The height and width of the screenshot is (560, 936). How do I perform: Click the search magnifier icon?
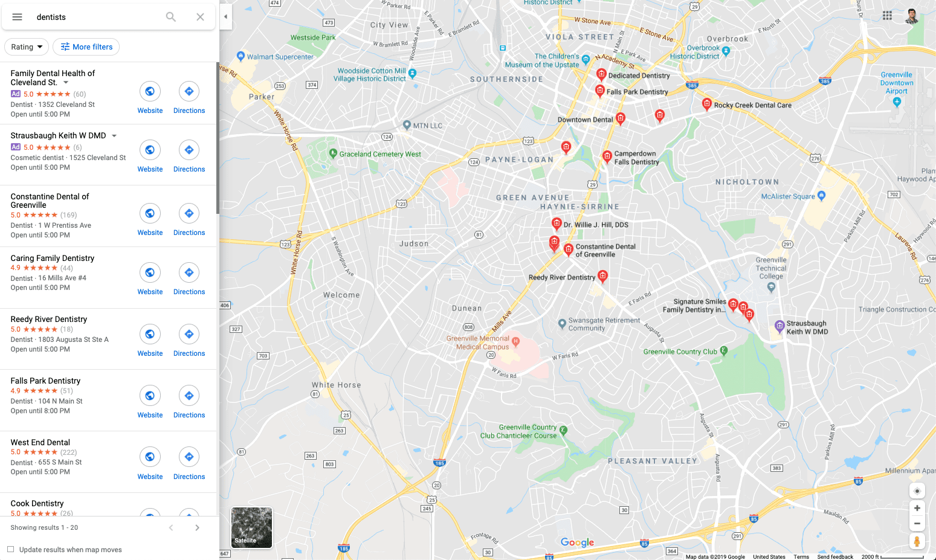(171, 17)
